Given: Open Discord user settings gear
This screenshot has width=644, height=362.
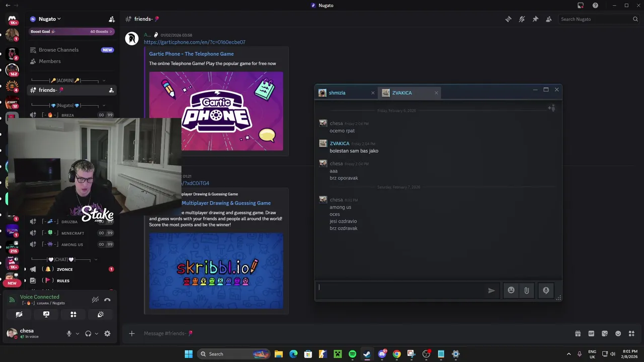Looking at the screenshot, I should (107, 333).
